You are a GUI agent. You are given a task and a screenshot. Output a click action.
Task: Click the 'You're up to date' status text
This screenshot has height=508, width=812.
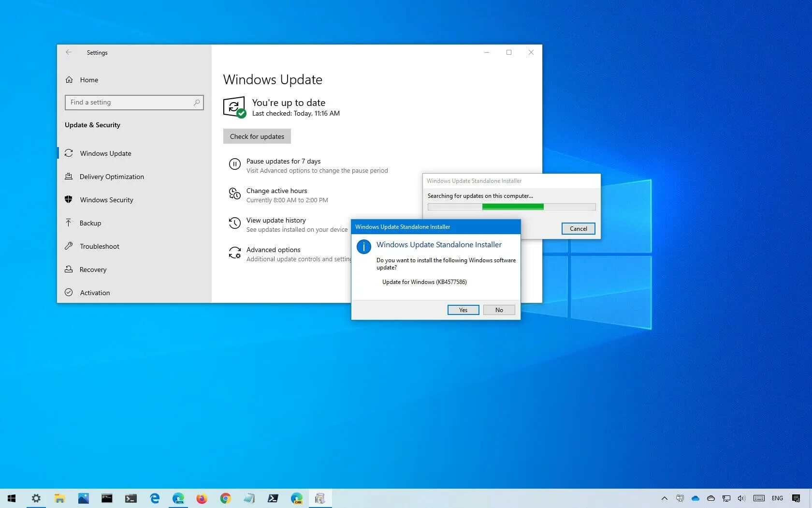(x=289, y=103)
